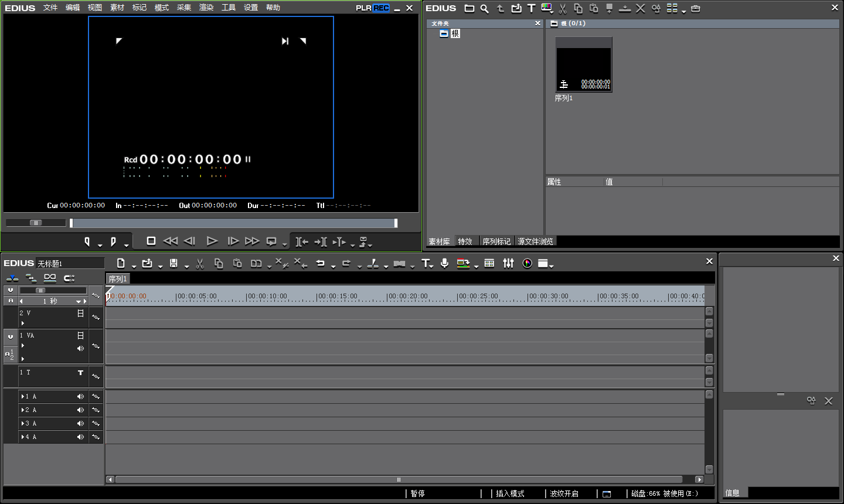Click the Save project floppy disk icon
This screenshot has height=504, width=844.
point(173,264)
